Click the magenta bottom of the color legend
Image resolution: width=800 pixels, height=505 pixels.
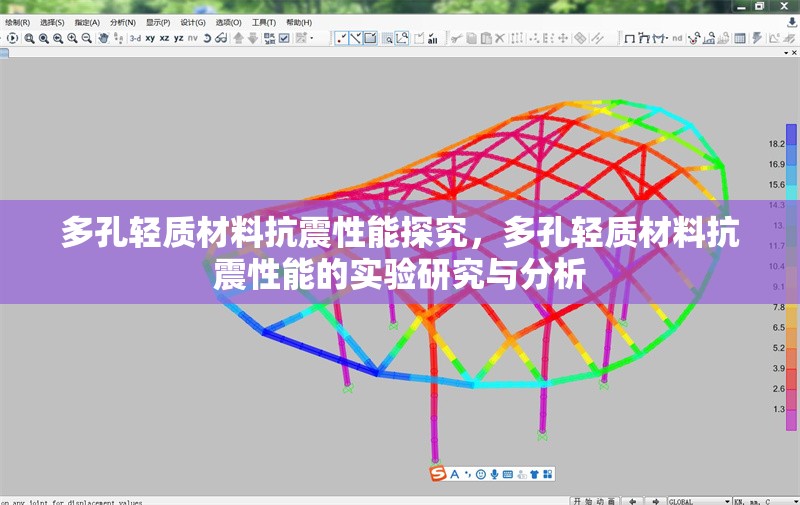coord(791,421)
